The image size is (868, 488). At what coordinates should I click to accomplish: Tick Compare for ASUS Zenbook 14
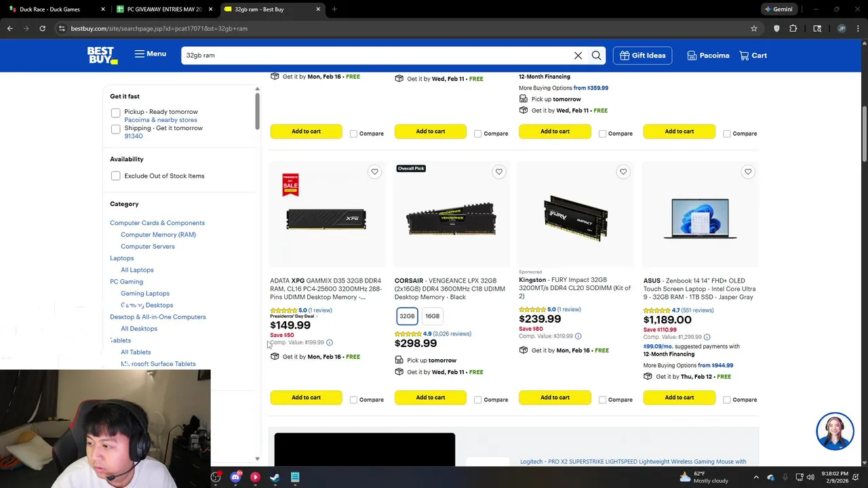pos(726,400)
